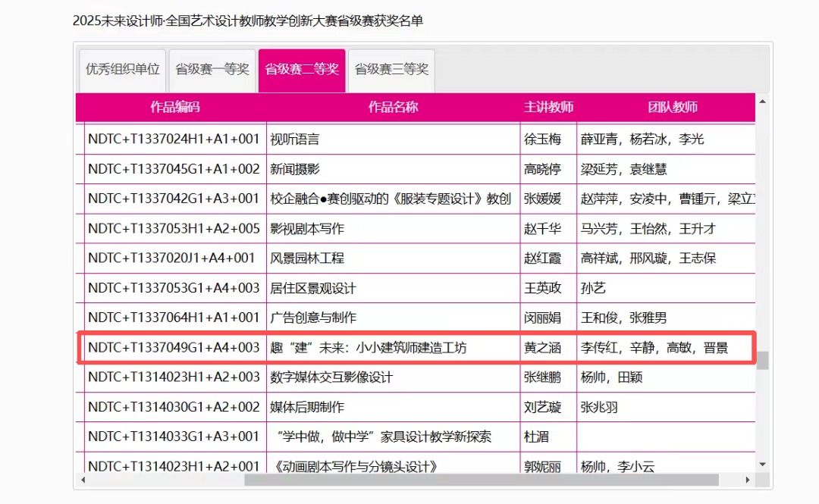Click the horizontal scrollbar left arrow
The width and height of the screenshot is (819, 504).
pos(83,480)
